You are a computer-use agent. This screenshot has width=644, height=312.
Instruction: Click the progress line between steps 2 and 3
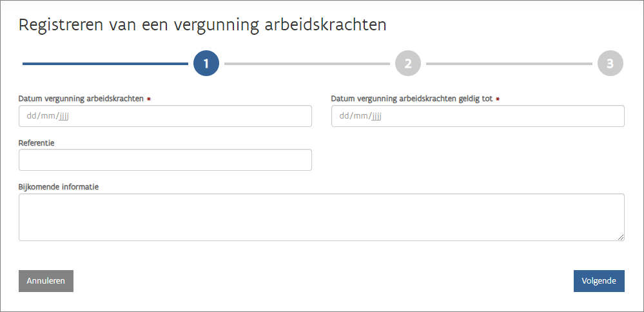pyautogui.click(x=509, y=64)
